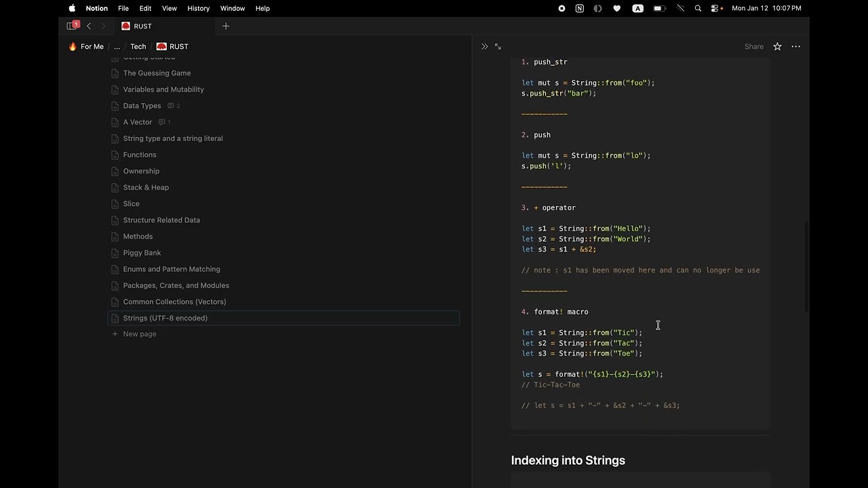Open Enums and Pattern Matching page
This screenshot has height=488, width=868.
click(172, 269)
